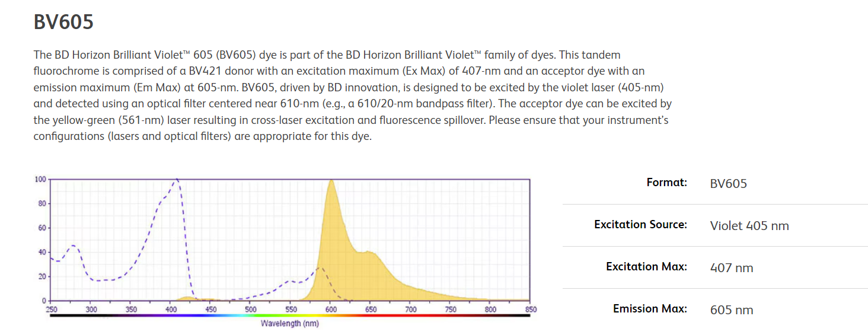Select the 'Emission Max:' label
Viewport: 868px width, 335px height.
pyautogui.click(x=650, y=309)
